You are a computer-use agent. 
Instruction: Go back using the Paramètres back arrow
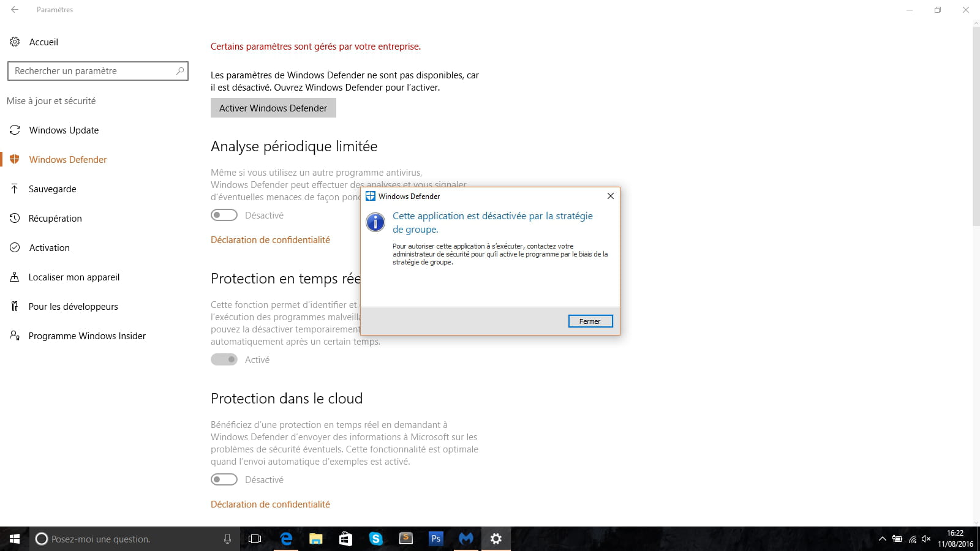coord(15,10)
